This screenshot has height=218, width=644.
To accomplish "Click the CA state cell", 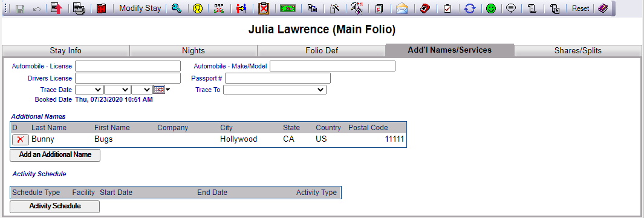I will 288,139.
